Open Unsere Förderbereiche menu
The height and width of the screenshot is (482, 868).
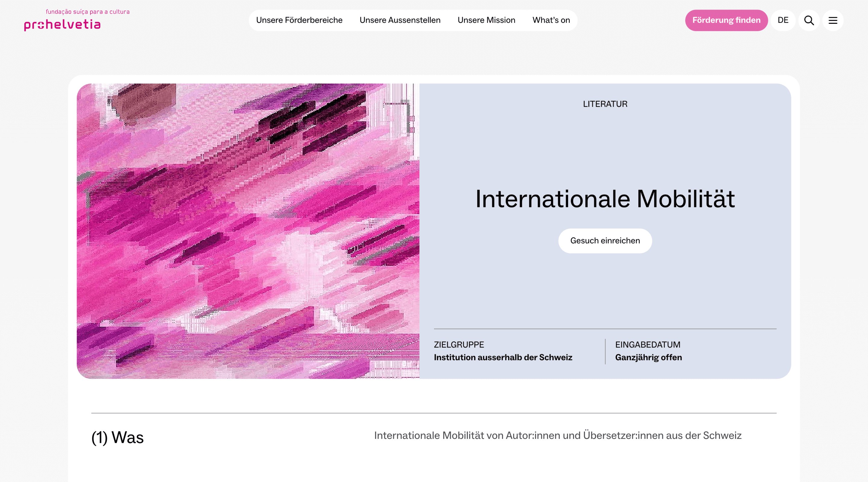[x=299, y=20]
